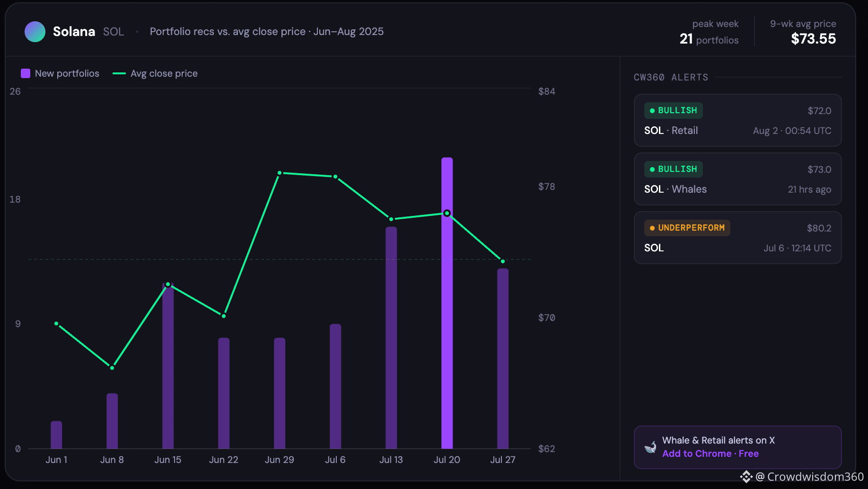Click the "21 portfolios" peak week stat

point(709,39)
